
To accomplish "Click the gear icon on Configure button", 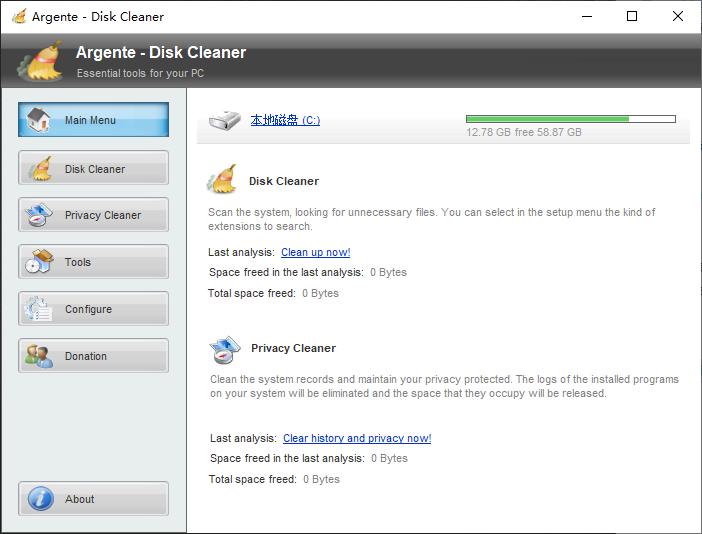I will 39,308.
